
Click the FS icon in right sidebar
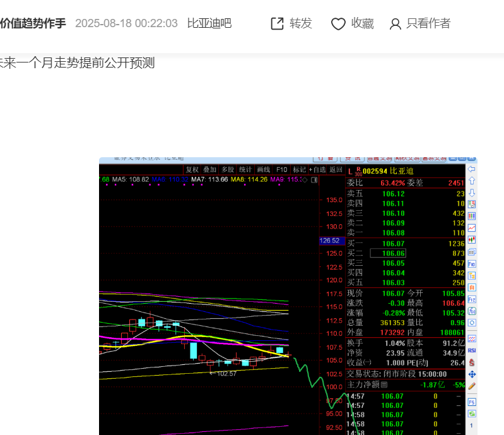[x=472, y=402]
